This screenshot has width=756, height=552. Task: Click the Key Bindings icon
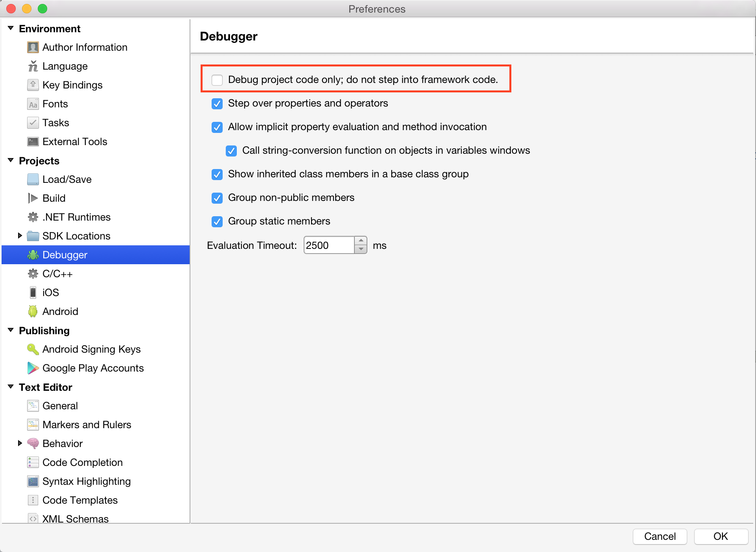(x=33, y=85)
